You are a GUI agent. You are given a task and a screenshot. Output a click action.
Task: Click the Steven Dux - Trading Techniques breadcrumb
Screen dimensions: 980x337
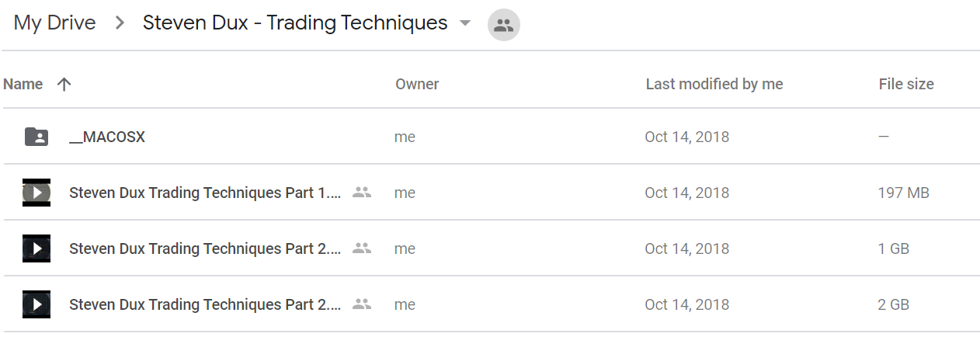[295, 23]
